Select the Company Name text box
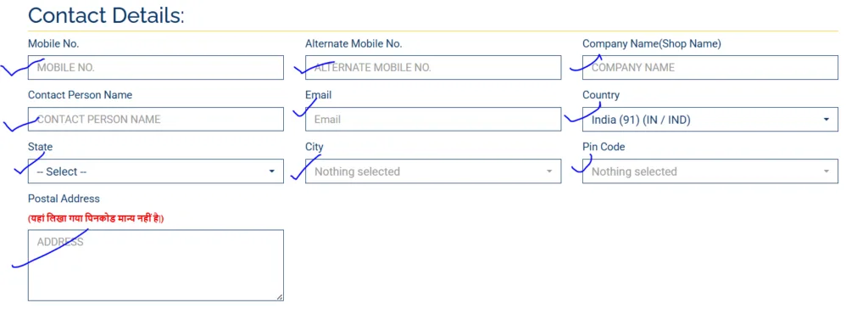The width and height of the screenshot is (868, 314). pyautogui.click(x=710, y=68)
